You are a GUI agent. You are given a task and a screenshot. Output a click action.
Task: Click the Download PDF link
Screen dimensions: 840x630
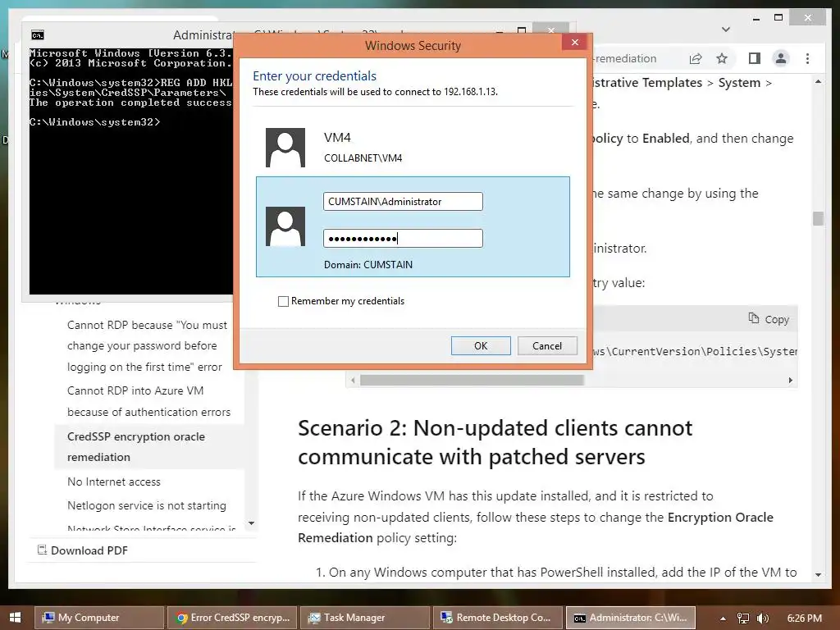[x=83, y=550]
